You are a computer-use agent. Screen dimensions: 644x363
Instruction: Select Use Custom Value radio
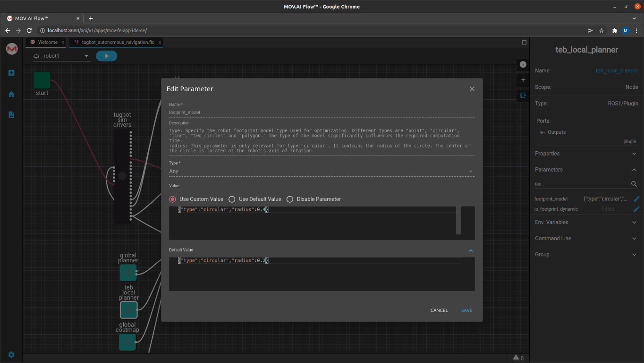click(x=172, y=199)
